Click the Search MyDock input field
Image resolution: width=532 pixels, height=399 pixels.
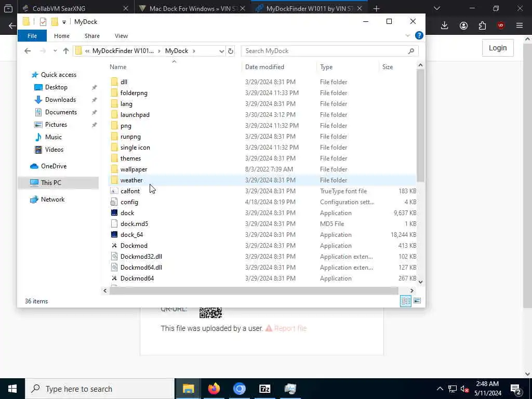point(325,51)
